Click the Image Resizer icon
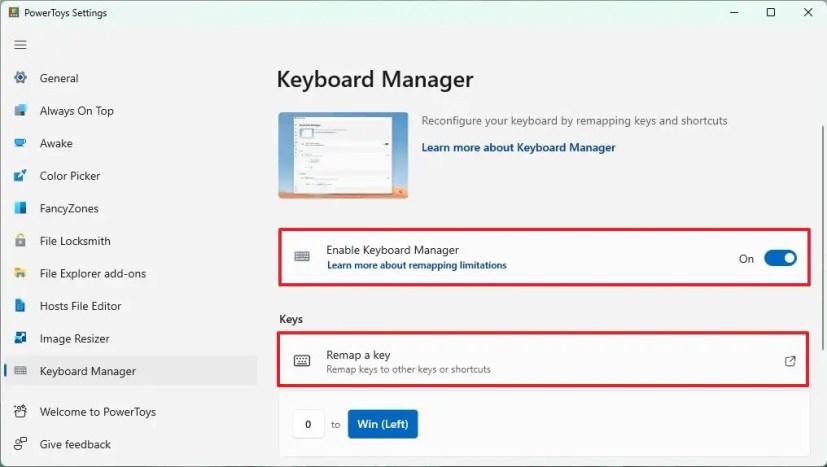827x467 pixels. click(x=20, y=338)
